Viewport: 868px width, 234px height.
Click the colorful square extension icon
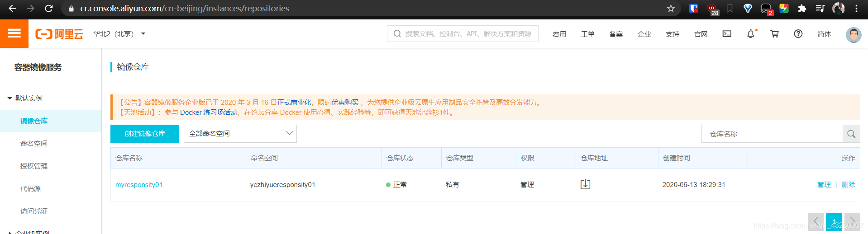(784, 8)
